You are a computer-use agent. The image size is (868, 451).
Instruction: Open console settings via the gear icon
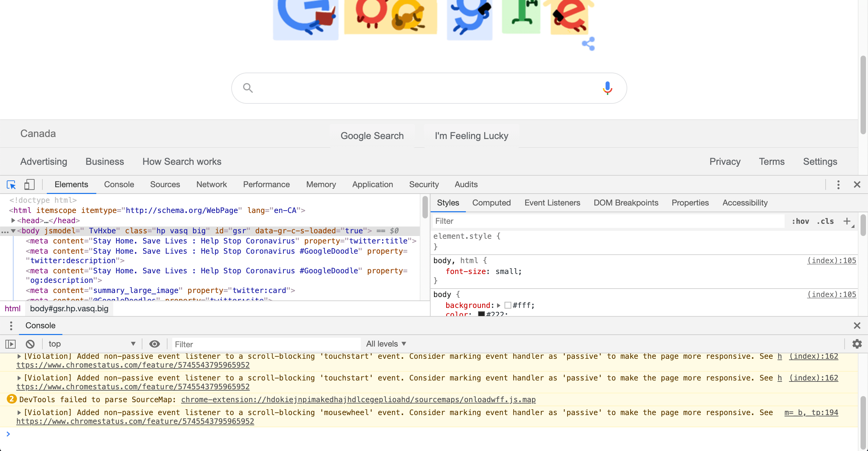(x=856, y=344)
